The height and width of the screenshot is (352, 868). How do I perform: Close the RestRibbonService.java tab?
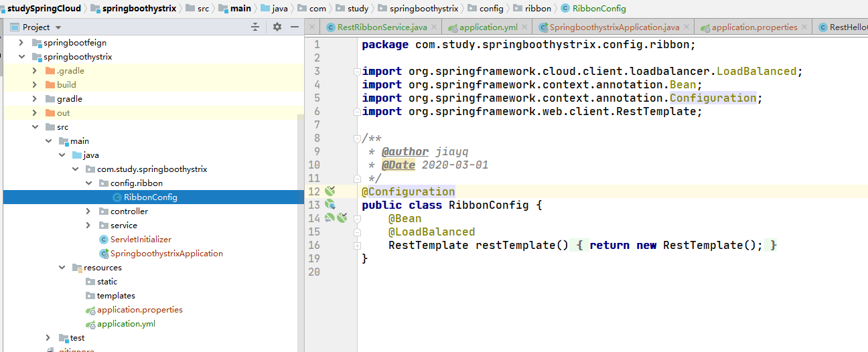click(x=434, y=27)
